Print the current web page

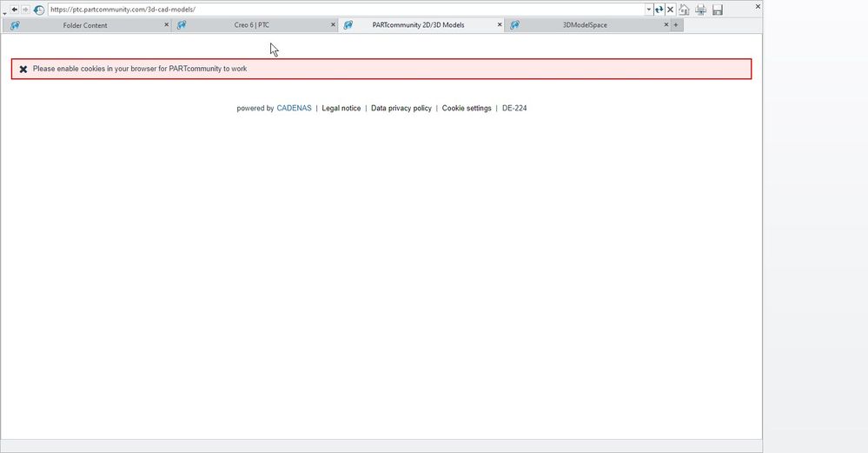(x=701, y=10)
